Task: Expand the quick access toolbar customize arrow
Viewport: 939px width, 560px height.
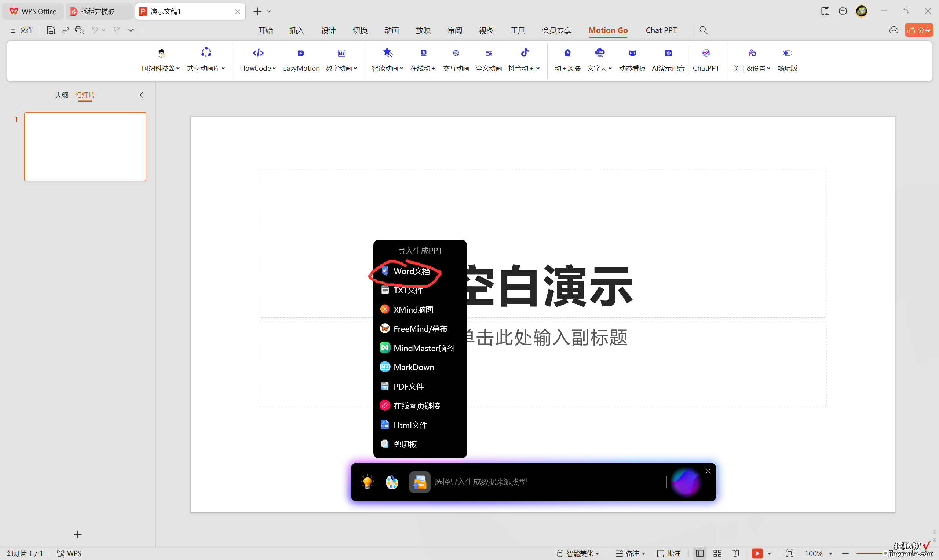Action: pyautogui.click(x=131, y=30)
